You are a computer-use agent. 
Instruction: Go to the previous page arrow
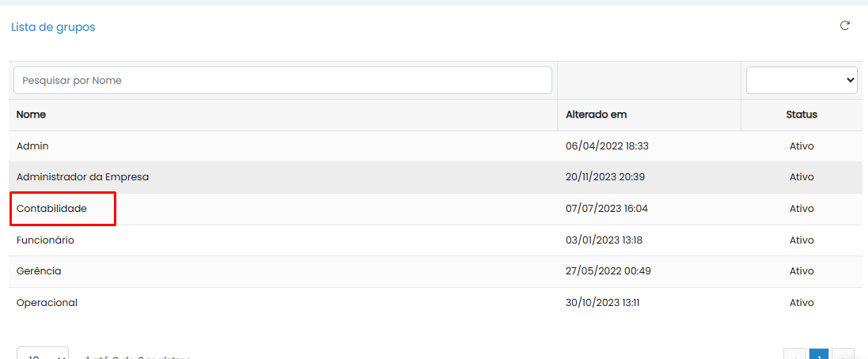click(x=794, y=354)
